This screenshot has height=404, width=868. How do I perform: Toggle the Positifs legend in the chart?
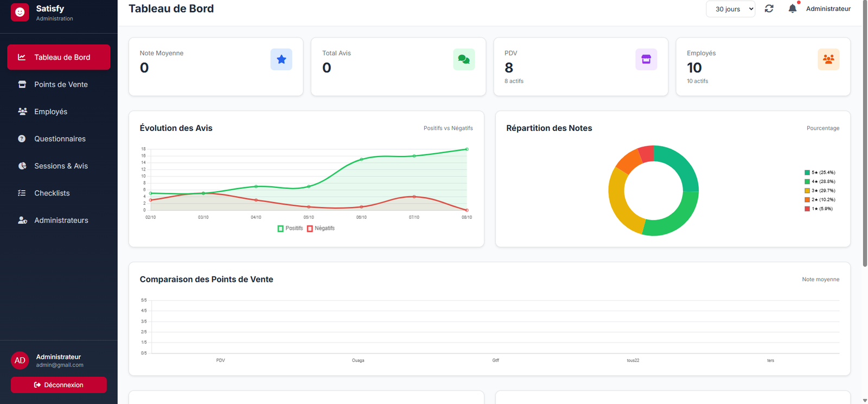click(x=290, y=229)
